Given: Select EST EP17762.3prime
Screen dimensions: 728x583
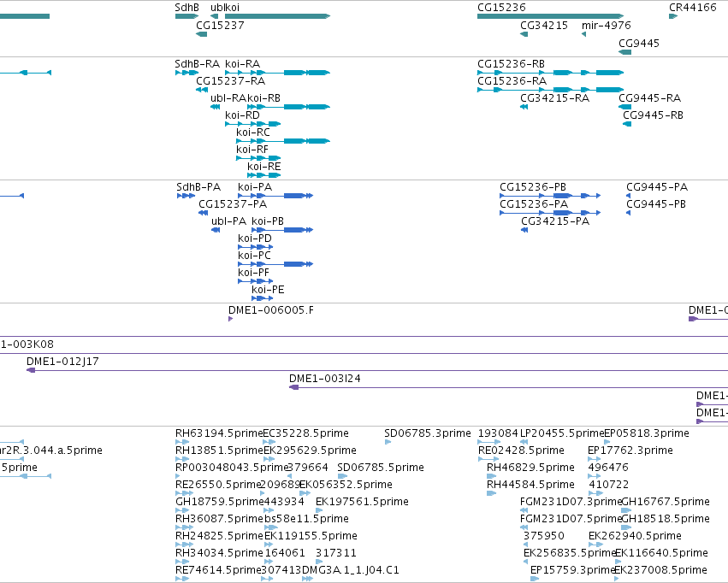Looking at the screenshot, I should click(x=630, y=450).
